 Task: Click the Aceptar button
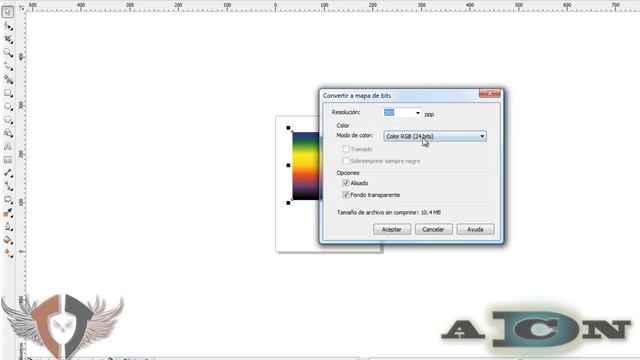click(392, 229)
